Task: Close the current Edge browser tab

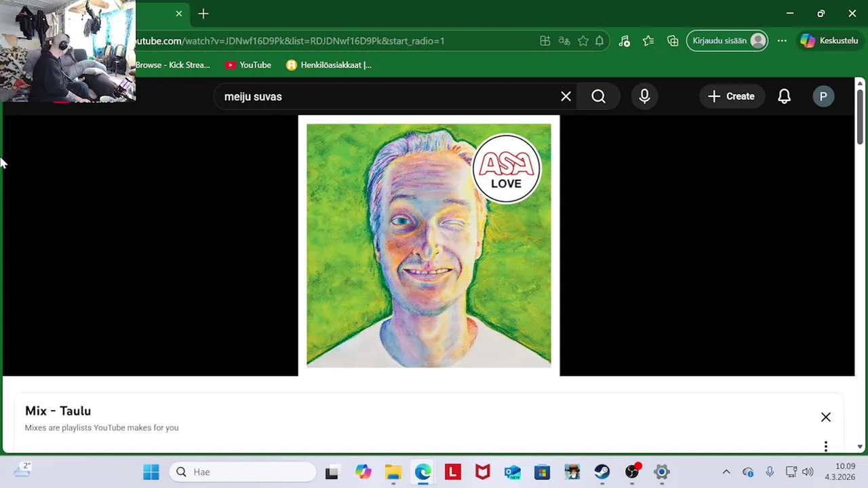Action: point(178,14)
